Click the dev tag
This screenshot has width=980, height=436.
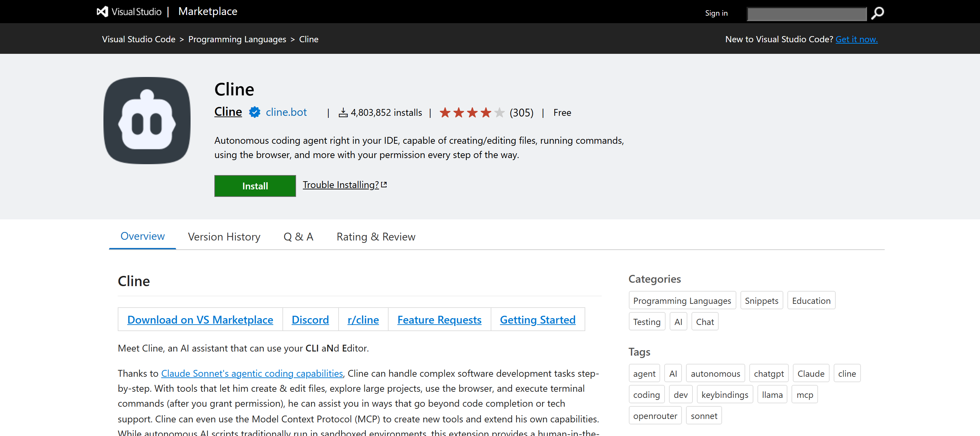(680, 394)
